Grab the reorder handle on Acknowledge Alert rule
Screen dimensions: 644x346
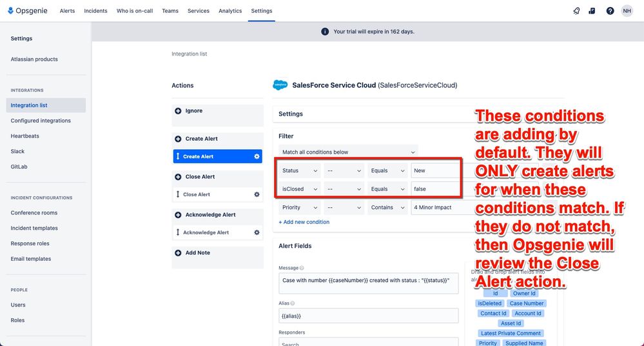point(178,232)
